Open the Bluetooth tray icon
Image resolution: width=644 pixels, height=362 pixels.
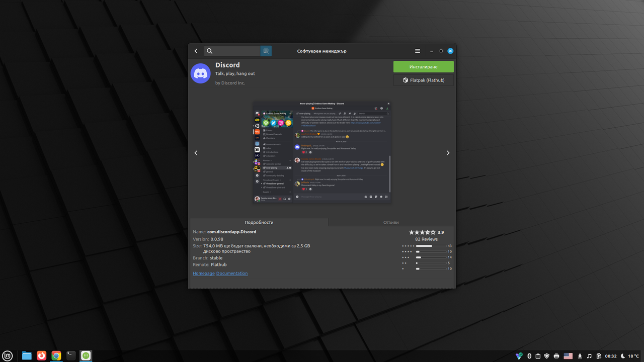tap(529, 356)
